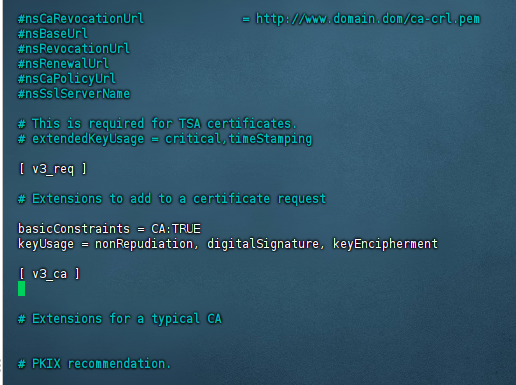Viewport: 516px width, 385px height.
Task: Click on #nsSslServerName text
Action: click(x=74, y=94)
